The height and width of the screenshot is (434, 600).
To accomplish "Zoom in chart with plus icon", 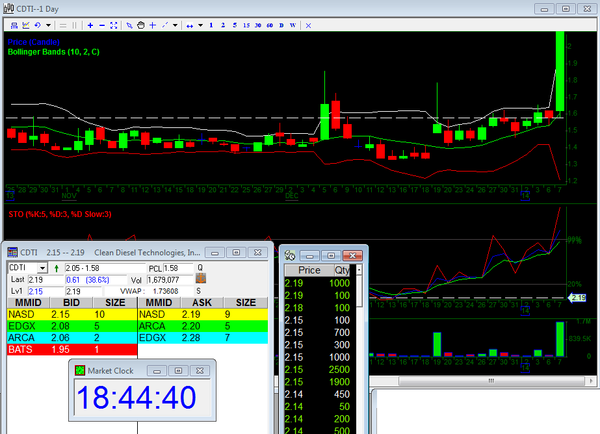I will [90, 25].
